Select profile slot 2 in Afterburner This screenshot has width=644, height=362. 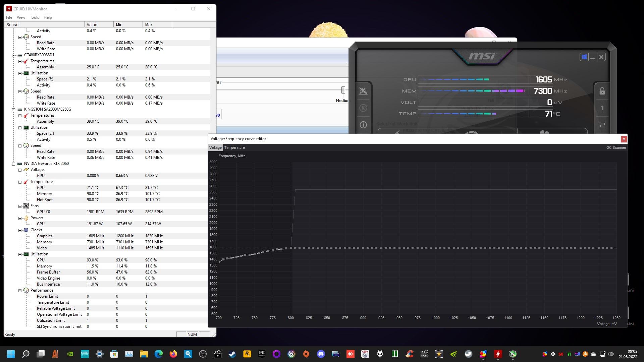pos(602,125)
